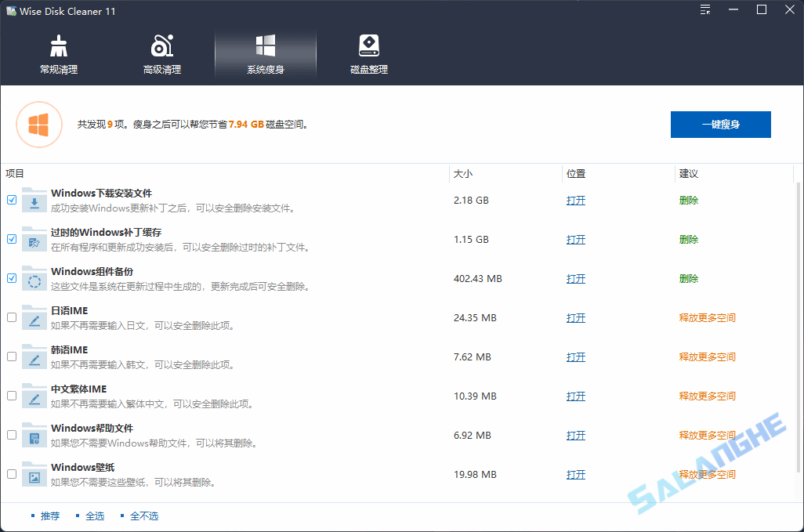Open the 高级清理 tab
This screenshot has width=804, height=532.
(x=161, y=52)
